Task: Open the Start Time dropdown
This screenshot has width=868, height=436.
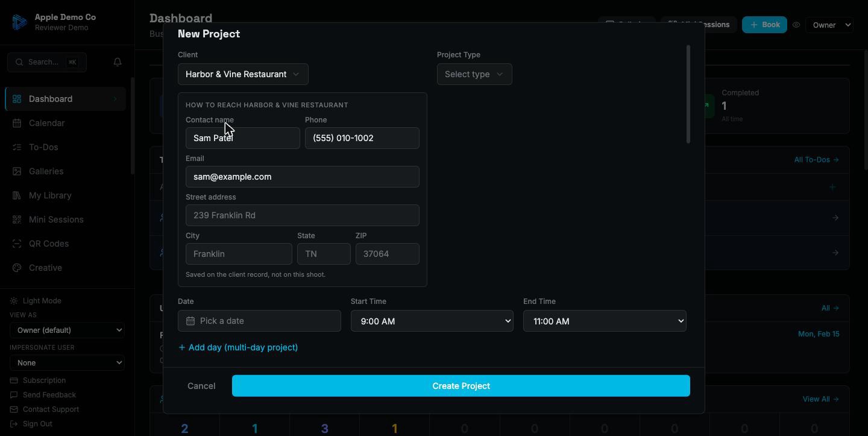Action: (x=432, y=321)
